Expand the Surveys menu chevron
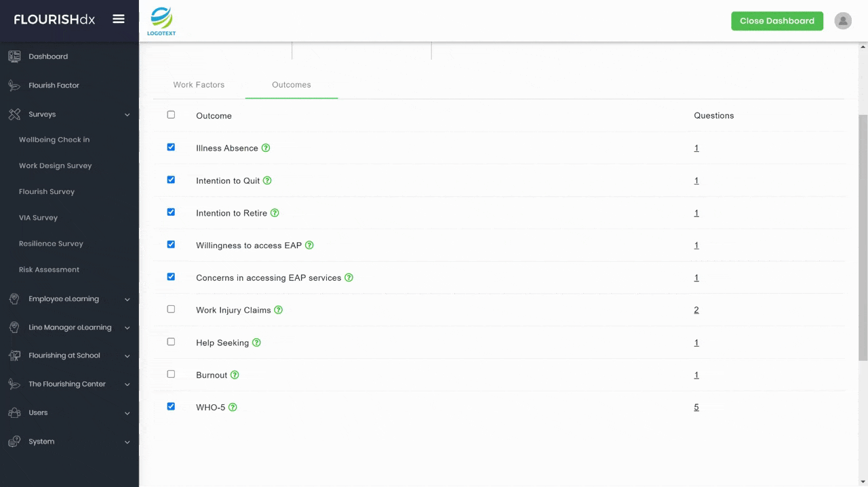The width and height of the screenshot is (868, 487). [127, 114]
